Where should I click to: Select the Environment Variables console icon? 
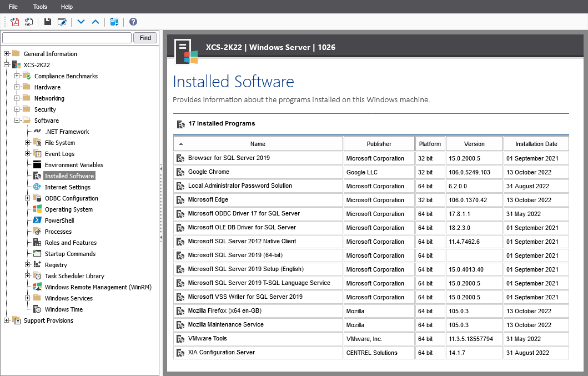click(37, 165)
